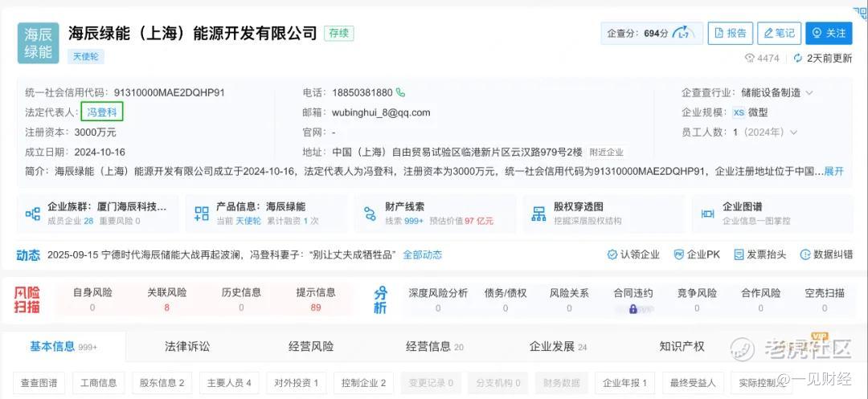Click the 查查图谱 sub-navigation button
This screenshot has width=868, height=399.
coord(39,382)
